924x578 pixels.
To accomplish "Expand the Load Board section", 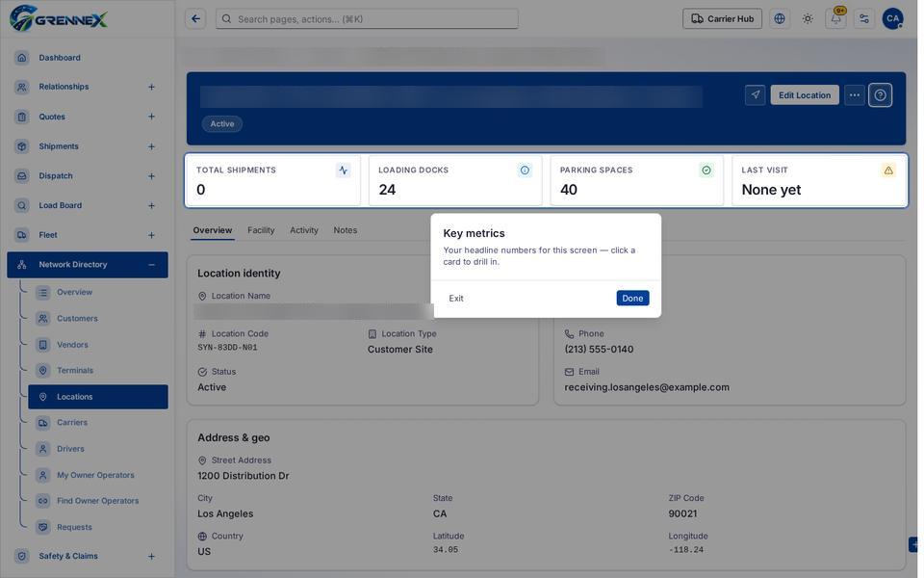I will click(x=151, y=205).
